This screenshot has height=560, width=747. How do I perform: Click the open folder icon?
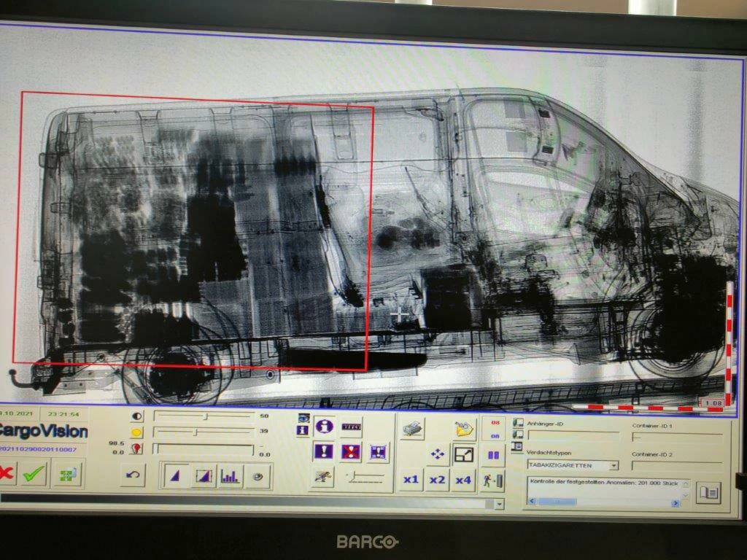463,429
